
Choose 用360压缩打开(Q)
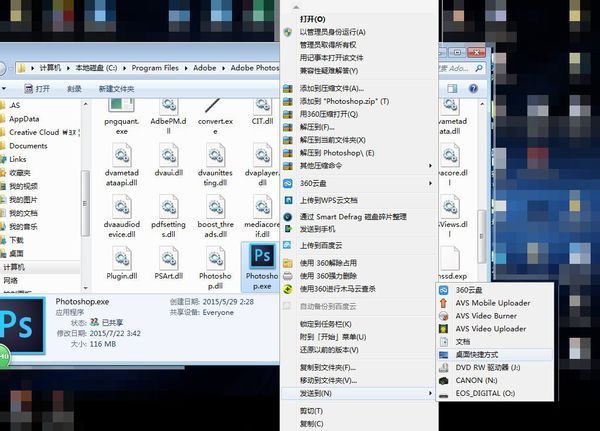(x=359, y=114)
